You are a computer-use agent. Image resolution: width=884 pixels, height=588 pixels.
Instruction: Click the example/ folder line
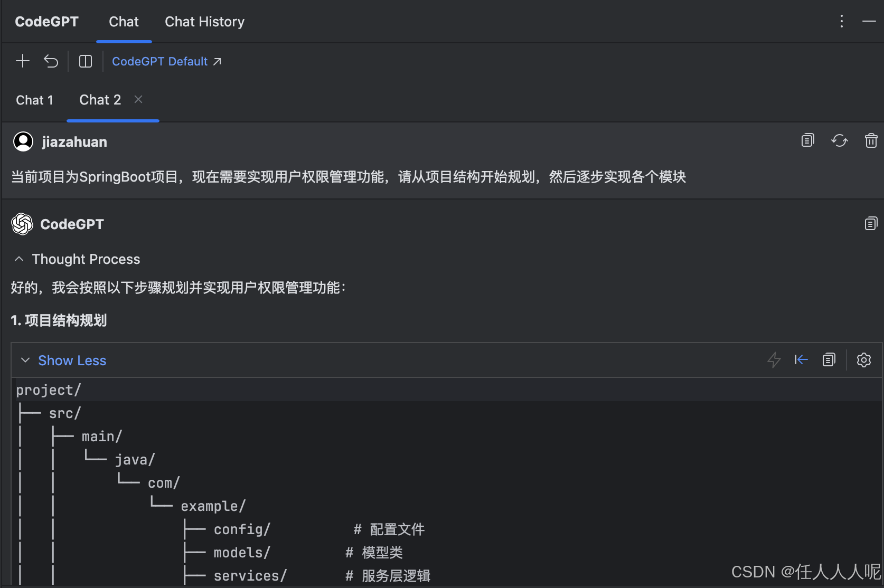pyautogui.click(x=213, y=506)
